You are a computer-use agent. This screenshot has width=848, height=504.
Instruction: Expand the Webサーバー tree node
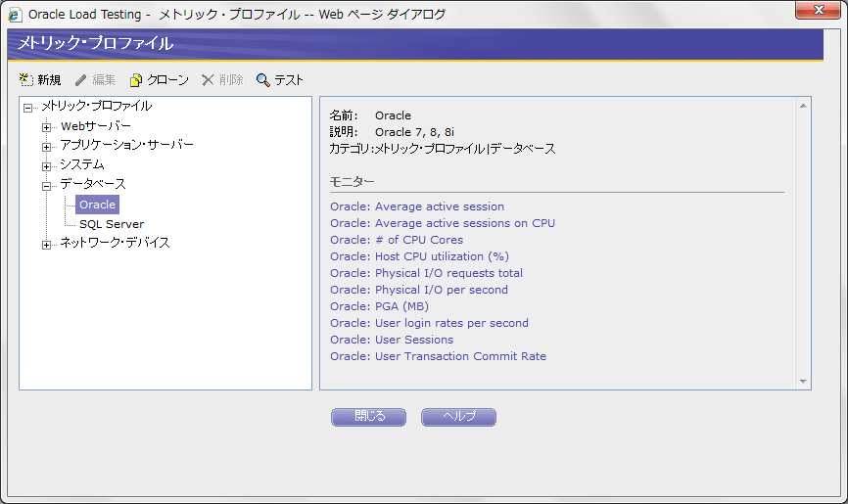46,127
